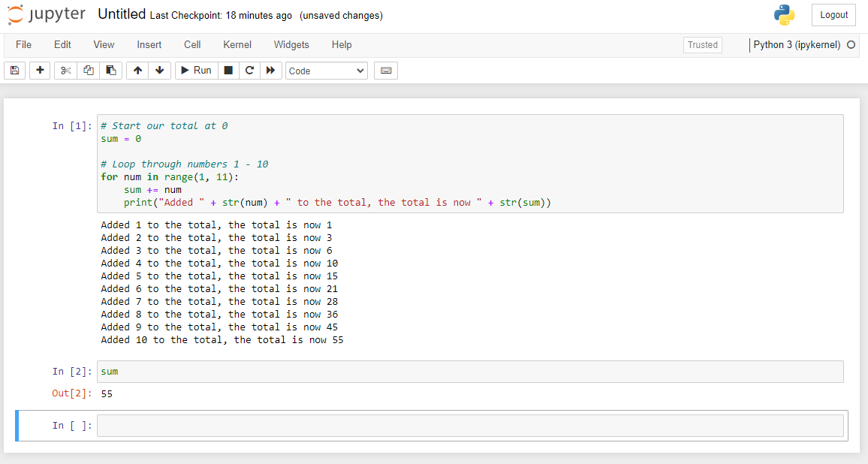Click the In [2] prompt
This screenshot has width=868, height=464.
tap(72, 372)
